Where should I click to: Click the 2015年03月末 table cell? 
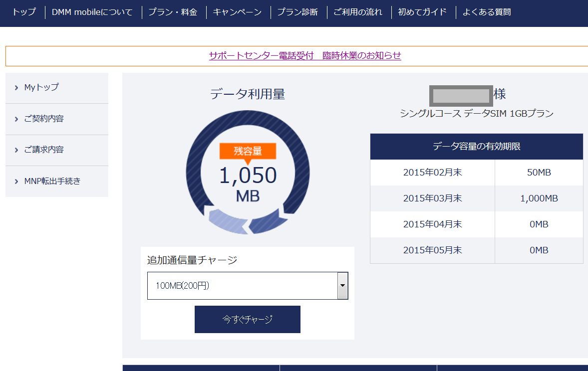point(433,198)
